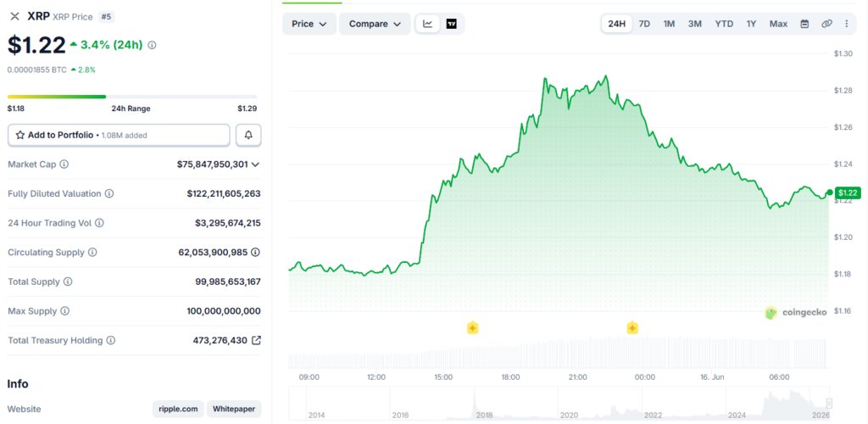
Task: Select the 1M time range
Action: [670, 24]
